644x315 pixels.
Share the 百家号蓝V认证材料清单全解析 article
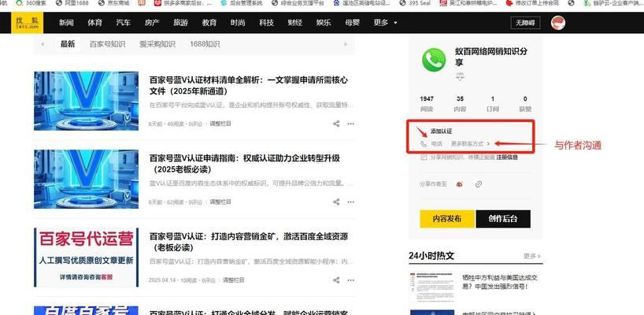[x=336, y=124]
